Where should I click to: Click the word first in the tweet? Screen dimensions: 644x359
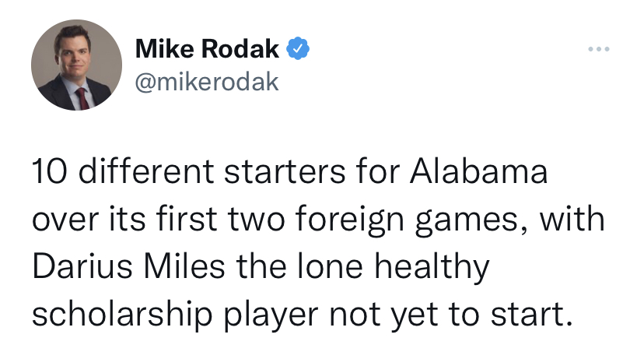187,218
